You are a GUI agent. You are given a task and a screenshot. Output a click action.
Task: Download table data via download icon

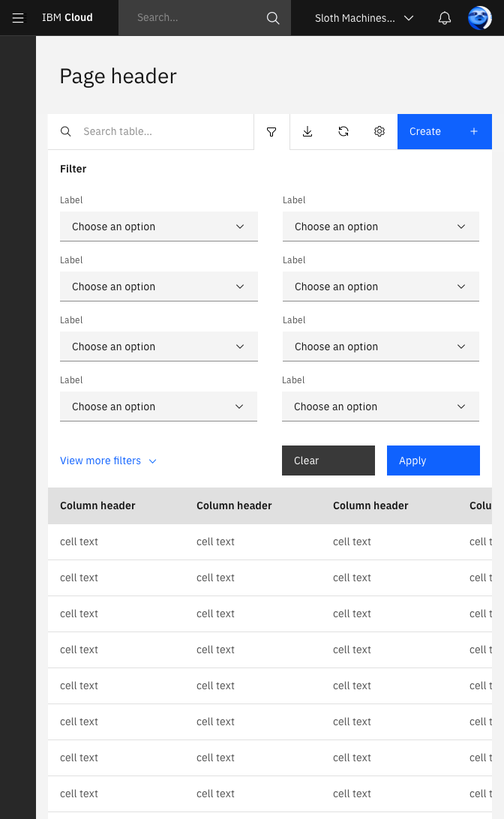[307, 132]
